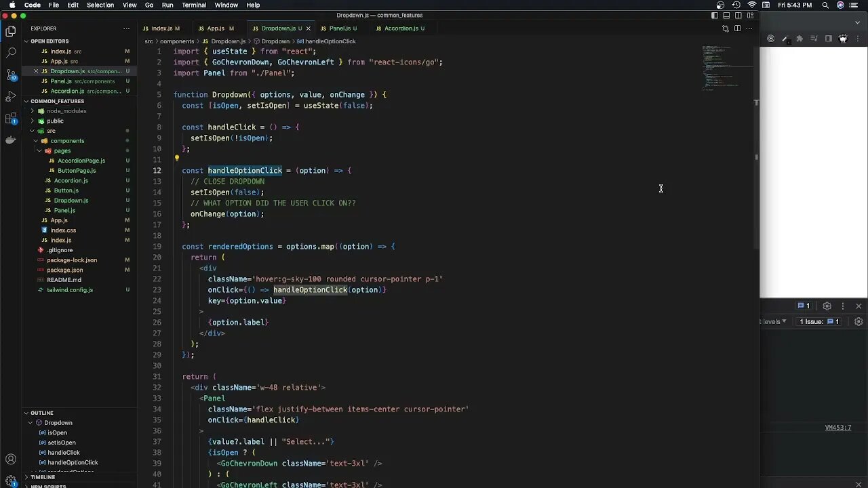Open the browser extensions puzzle icon
Screen dimensions: 868x488
coord(800,39)
